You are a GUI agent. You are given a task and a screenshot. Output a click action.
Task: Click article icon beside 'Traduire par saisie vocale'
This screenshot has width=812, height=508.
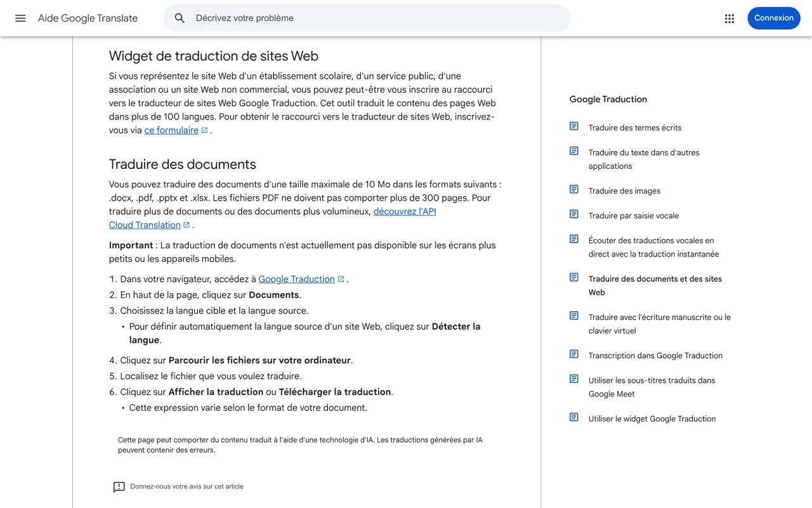pyautogui.click(x=574, y=214)
